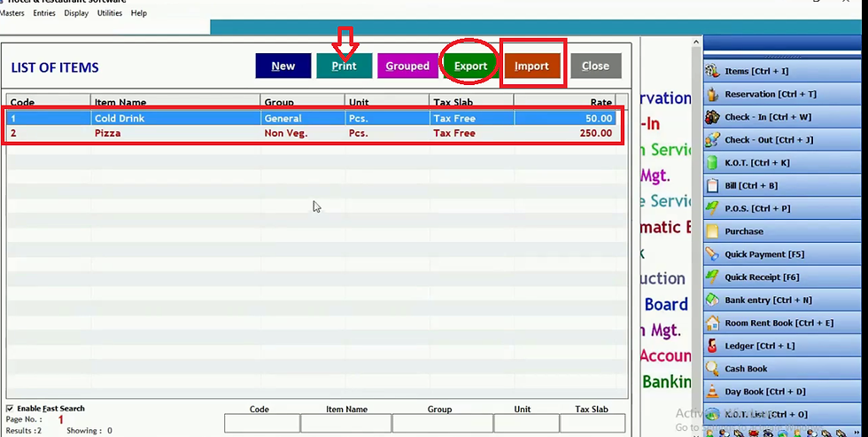Viewport: 868px width, 437px height.
Task: Click the Code search input field
Action: 262,423
